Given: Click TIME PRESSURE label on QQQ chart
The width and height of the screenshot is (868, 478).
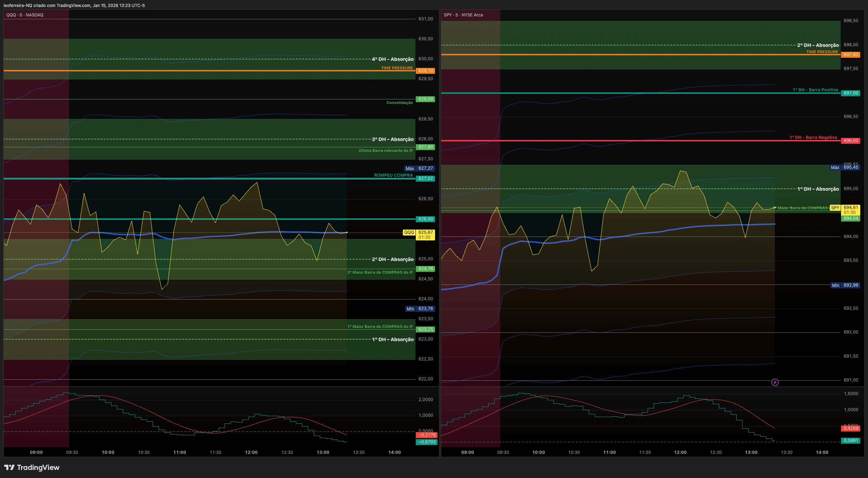Looking at the screenshot, I should [x=397, y=68].
